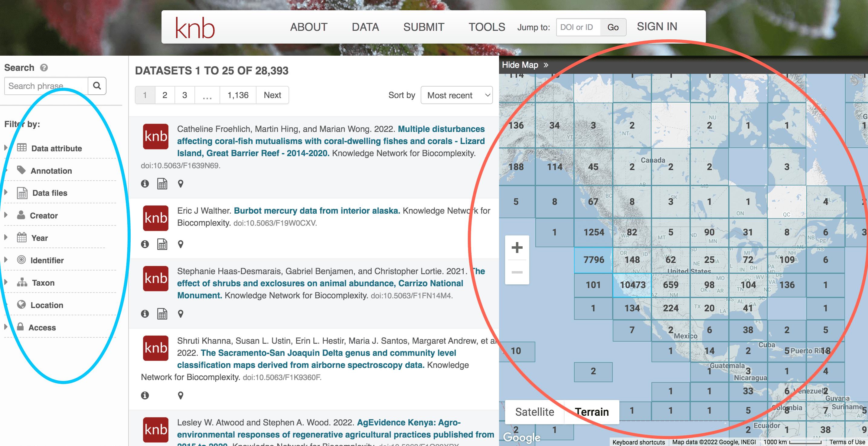
Task: Click the file icon on shrubs and exclosures dataset
Action: tap(163, 314)
